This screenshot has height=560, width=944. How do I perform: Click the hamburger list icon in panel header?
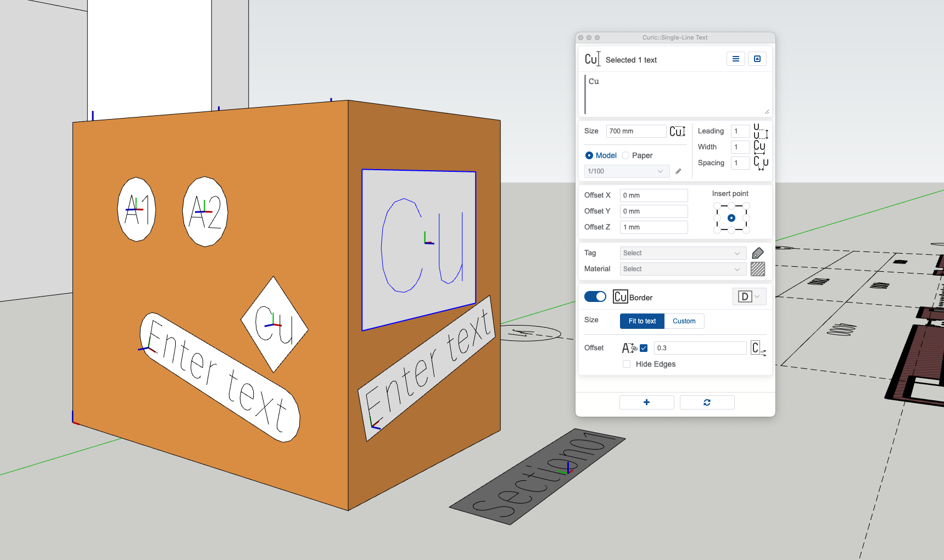click(735, 59)
